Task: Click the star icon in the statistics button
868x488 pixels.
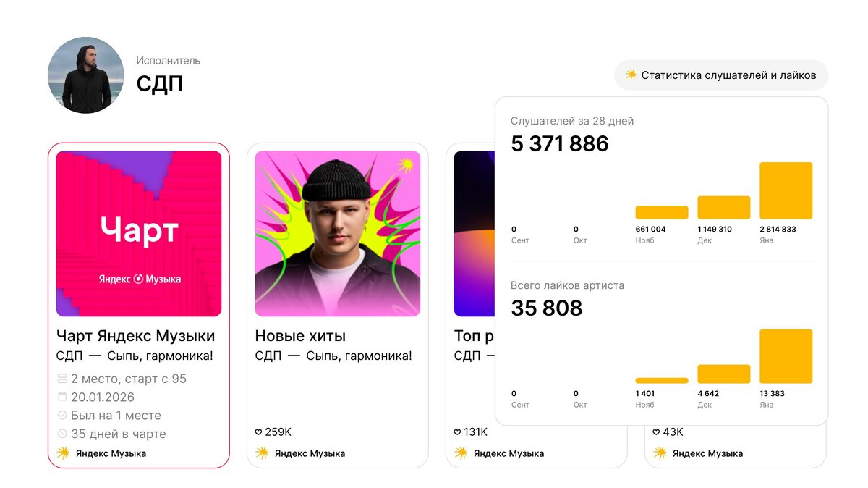Action: (x=631, y=75)
